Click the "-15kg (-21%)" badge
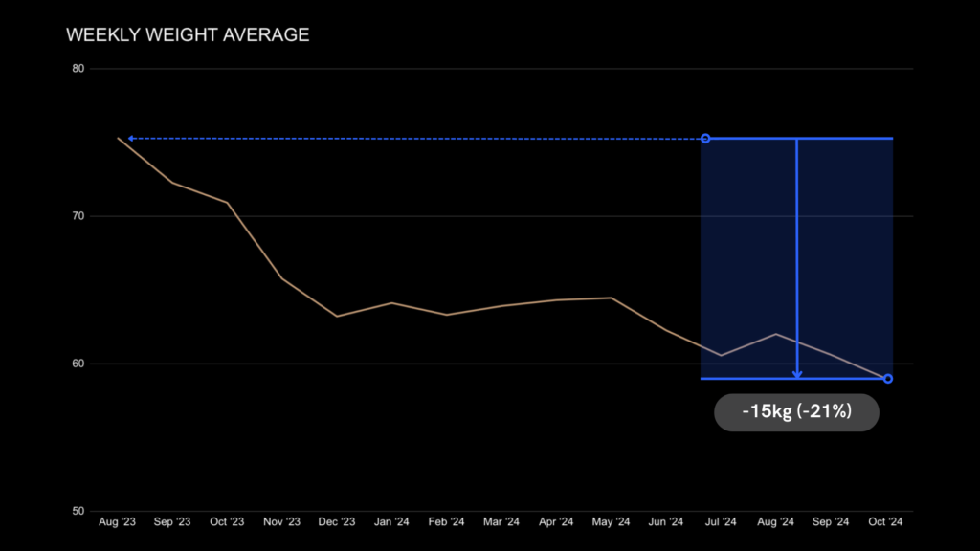Image resolution: width=980 pixels, height=551 pixels. [796, 412]
